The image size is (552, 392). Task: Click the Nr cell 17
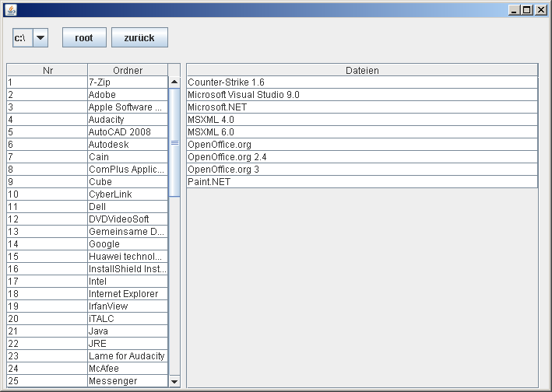(47, 282)
